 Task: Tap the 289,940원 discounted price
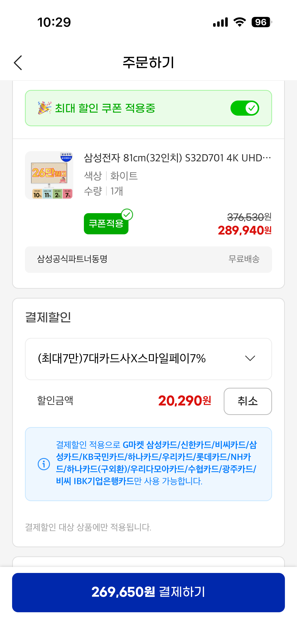click(244, 230)
